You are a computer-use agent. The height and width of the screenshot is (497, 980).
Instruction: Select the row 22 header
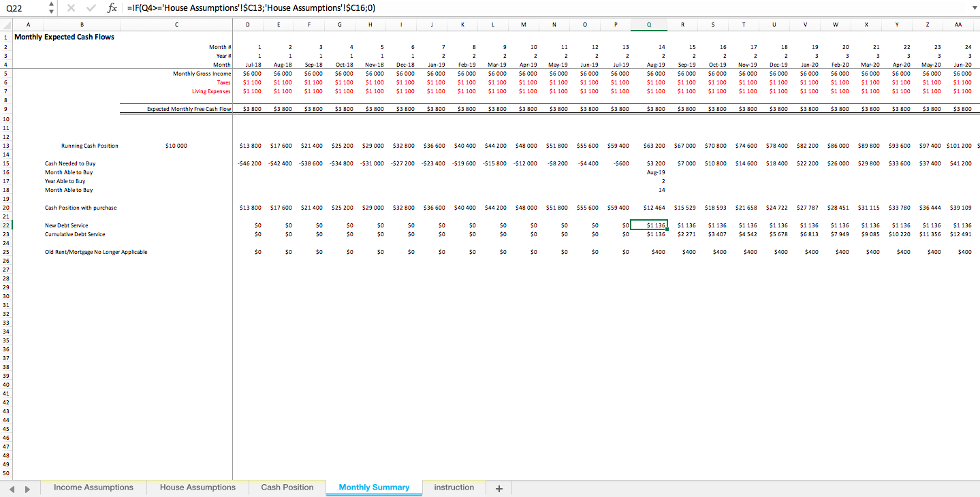(5, 225)
